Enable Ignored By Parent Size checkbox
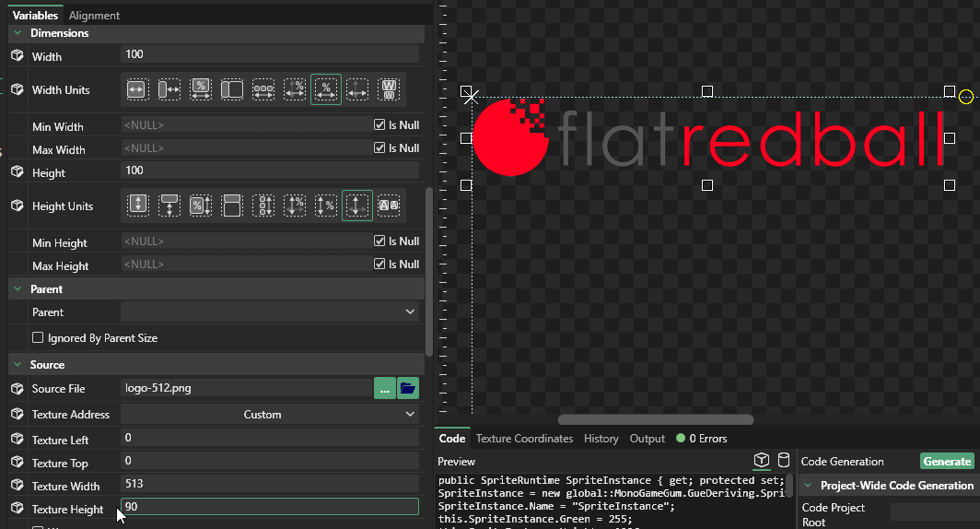Viewport: 980px width, 529px height. [38, 338]
